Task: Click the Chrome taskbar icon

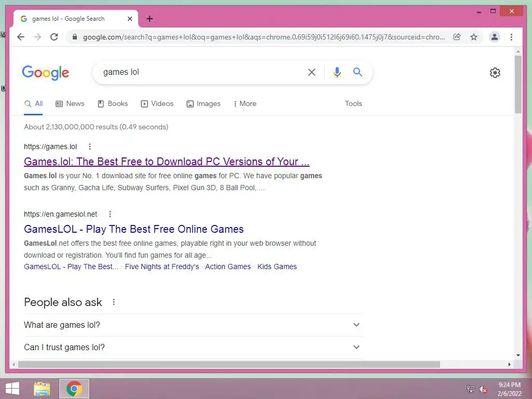Action: [x=74, y=389]
